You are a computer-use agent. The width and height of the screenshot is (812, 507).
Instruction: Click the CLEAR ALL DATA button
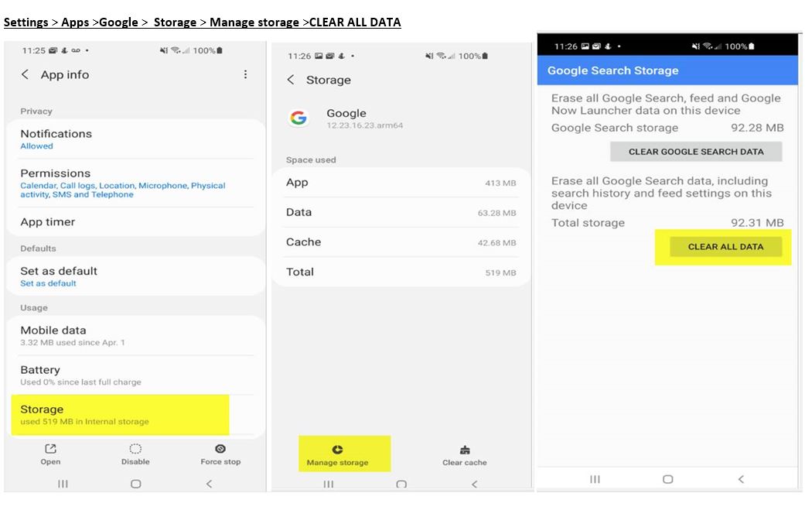[725, 247]
